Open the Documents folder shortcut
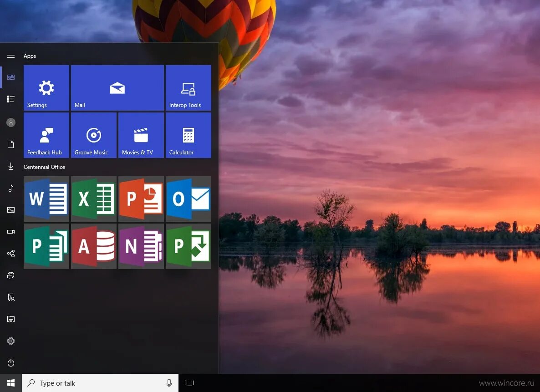This screenshot has width=540, height=392. click(x=10, y=144)
